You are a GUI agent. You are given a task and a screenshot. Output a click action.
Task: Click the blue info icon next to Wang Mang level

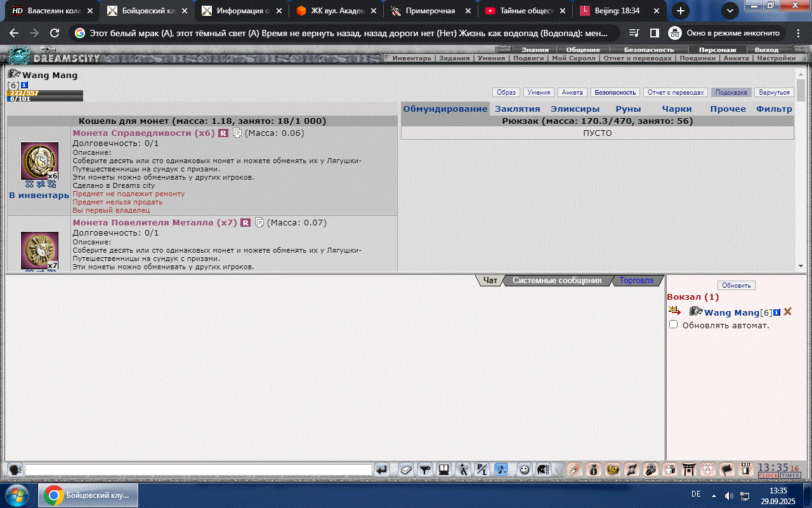[24, 85]
